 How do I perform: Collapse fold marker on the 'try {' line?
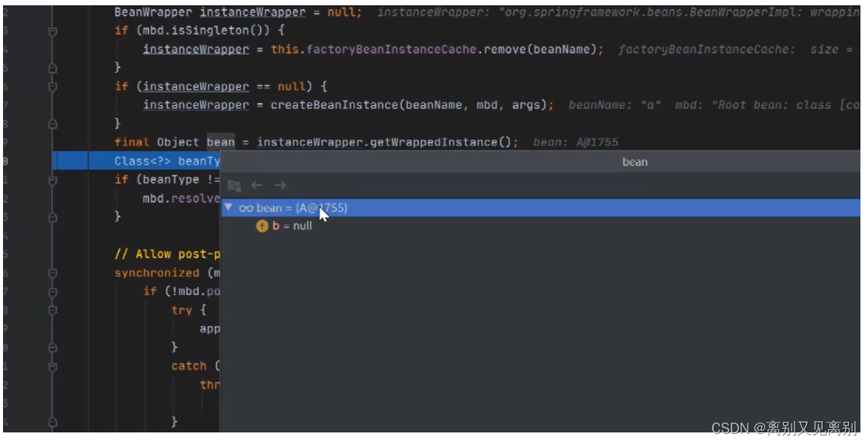[x=53, y=311]
